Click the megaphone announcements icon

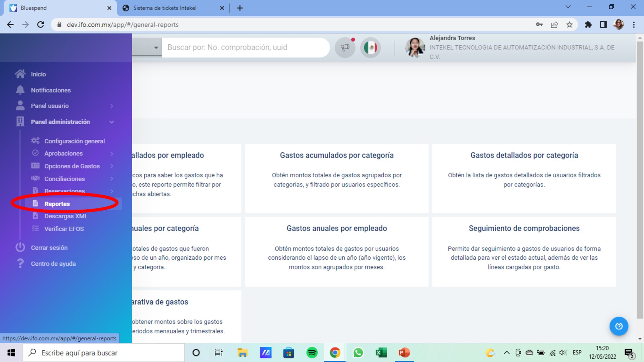coord(345,47)
